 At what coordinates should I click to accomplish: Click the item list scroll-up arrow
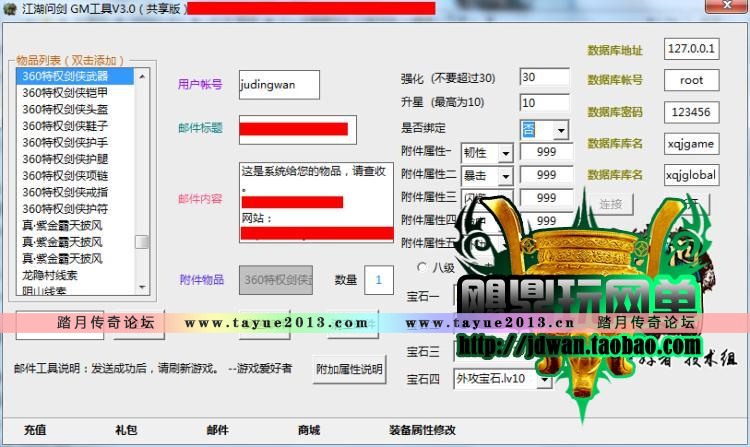(x=142, y=76)
